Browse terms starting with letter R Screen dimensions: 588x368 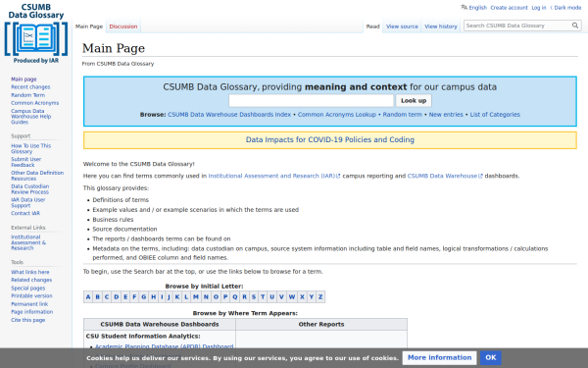tap(244, 296)
